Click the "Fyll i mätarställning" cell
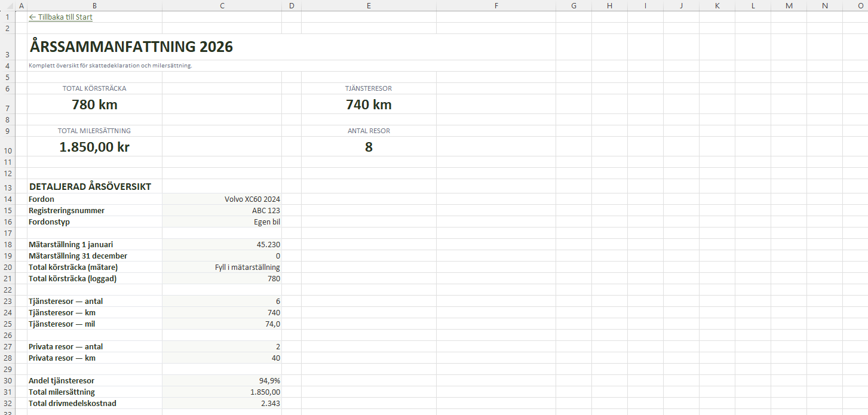The image size is (868, 415). (222, 268)
